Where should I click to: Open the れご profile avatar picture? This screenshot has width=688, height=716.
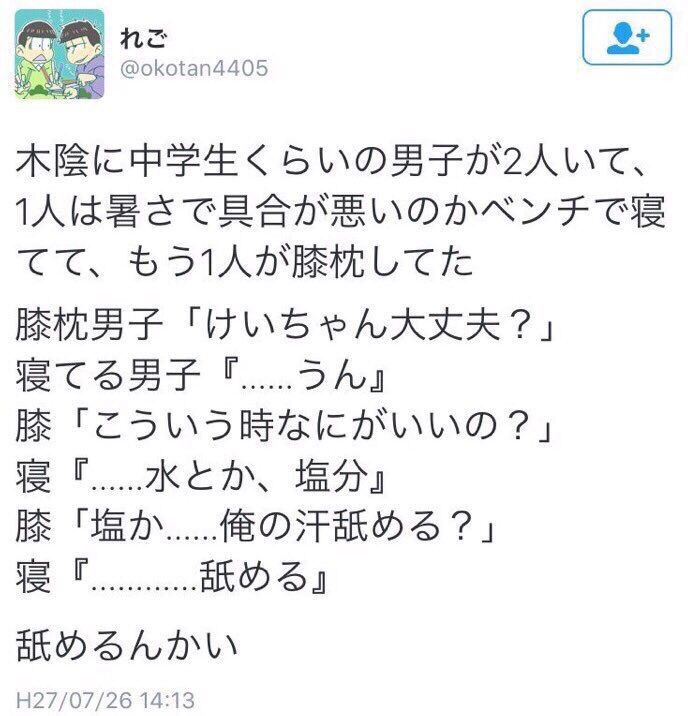(x=59, y=54)
